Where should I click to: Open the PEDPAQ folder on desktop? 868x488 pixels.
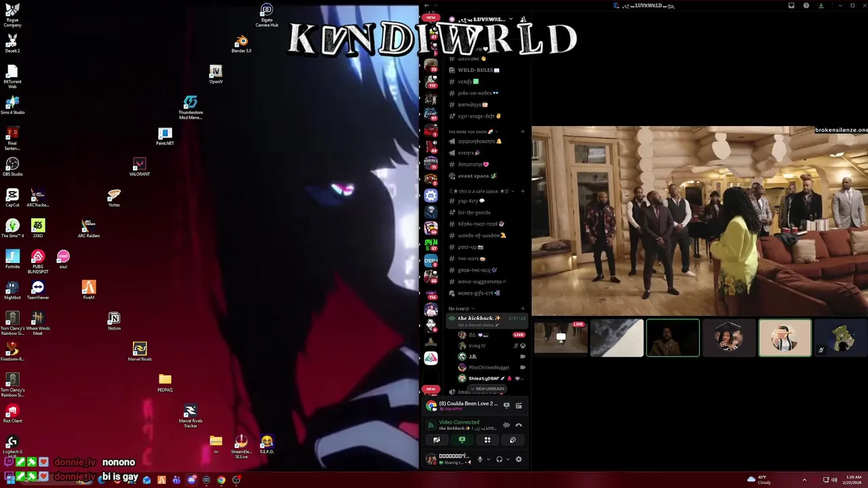[165, 383]
